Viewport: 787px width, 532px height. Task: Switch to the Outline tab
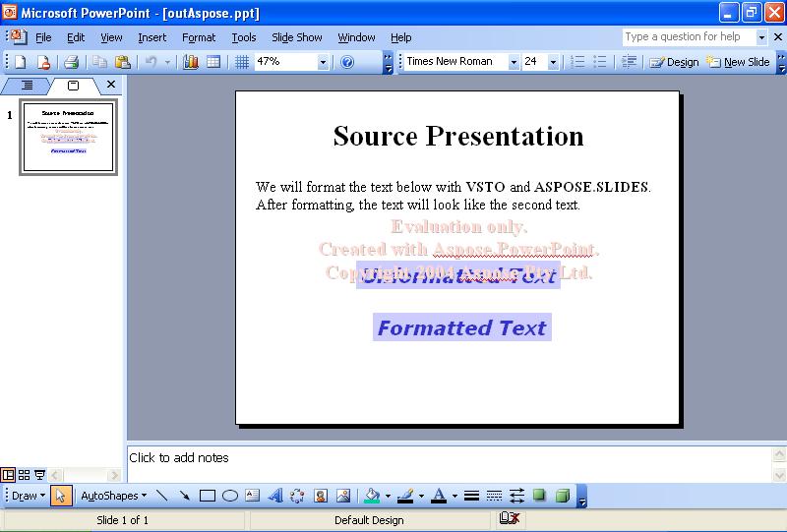point(27,86)
